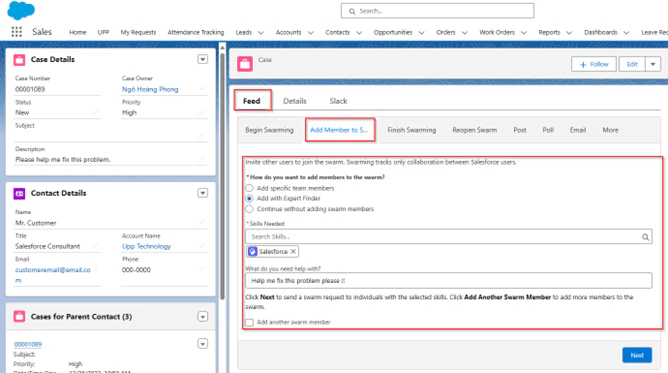The width and height of the screenshot is (668, 373).
Task: Edit the Priority field pencil icon
Action: tap(202, 112)
